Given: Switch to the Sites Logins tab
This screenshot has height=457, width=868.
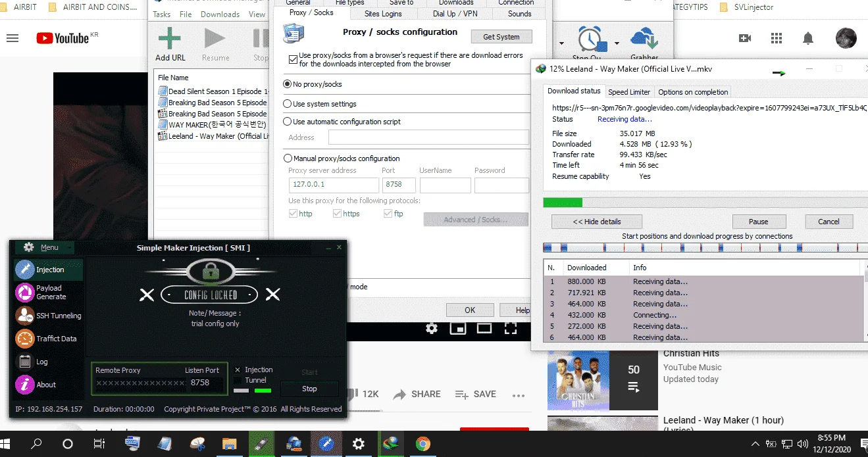Looking at the screenshot, I should click(383, 13).
